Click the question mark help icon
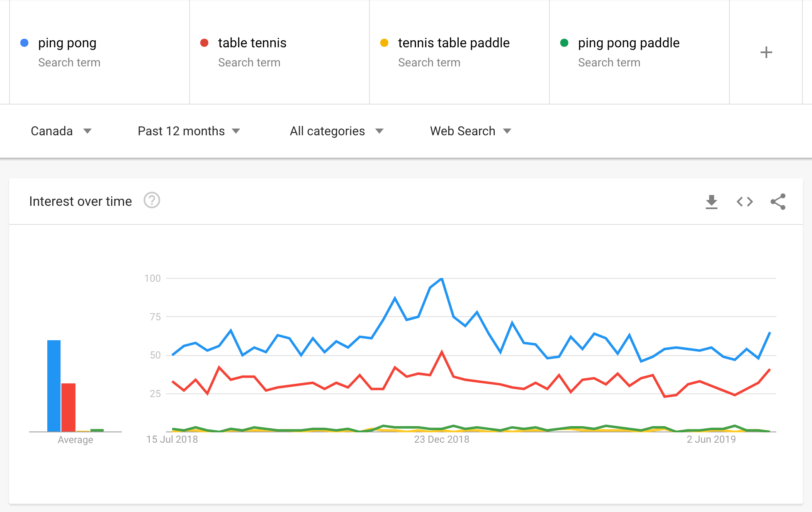Screen dimensions: 812x512 tap(151, 200)
